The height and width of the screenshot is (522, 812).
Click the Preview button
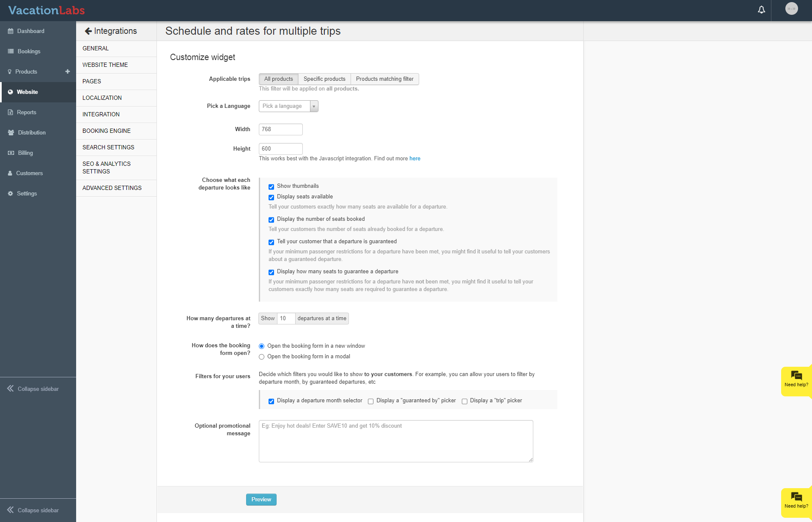tap(261, 500)
